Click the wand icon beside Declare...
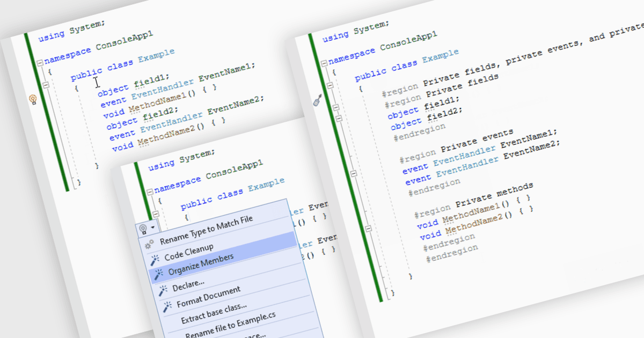Image resolution: width=644 pixels, height=338 pixels. [x=163, y=290]
